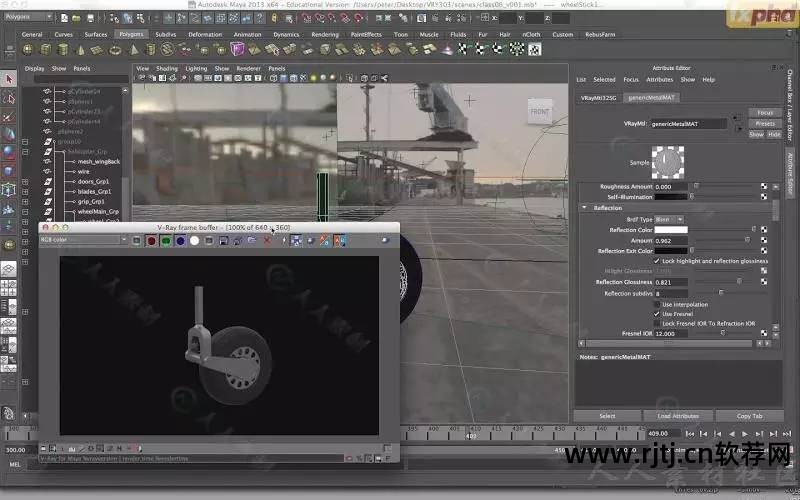This screenshot has width=800, height=500.
Task: Click the last checkered shelf icon
Action: (534, 49)
